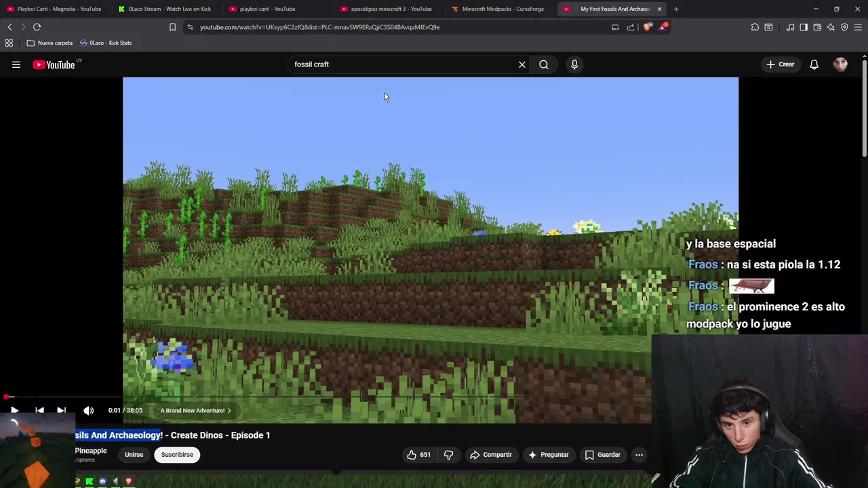The width and height of the screenshot is (868, 488).
Task: Open the Brave Rewards triangle icon
Action: pyautogui.click(x=663, y=27)
